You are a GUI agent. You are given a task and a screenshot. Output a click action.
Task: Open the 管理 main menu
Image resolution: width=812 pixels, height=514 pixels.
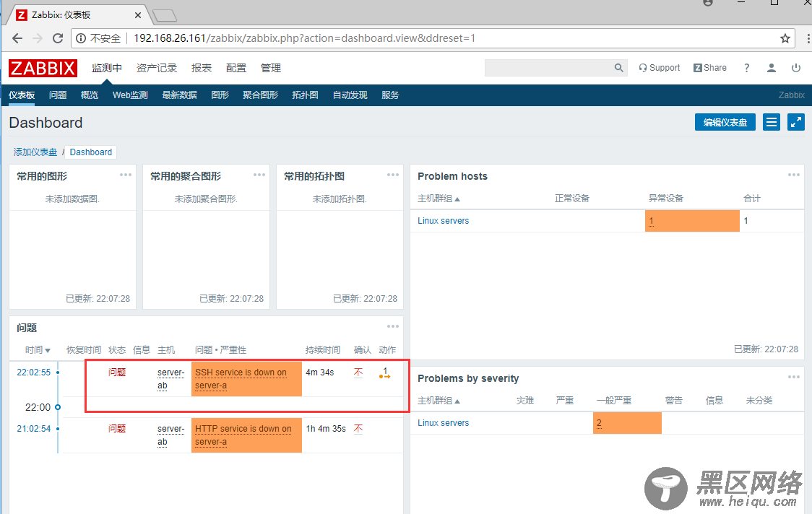pyautogui.click(x=271, y=68)
